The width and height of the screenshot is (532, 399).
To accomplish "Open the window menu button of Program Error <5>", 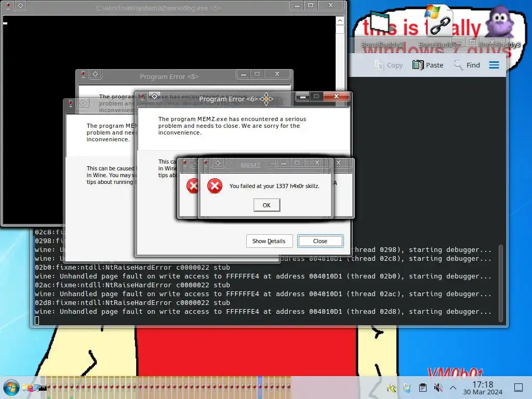I will [96, 74].
